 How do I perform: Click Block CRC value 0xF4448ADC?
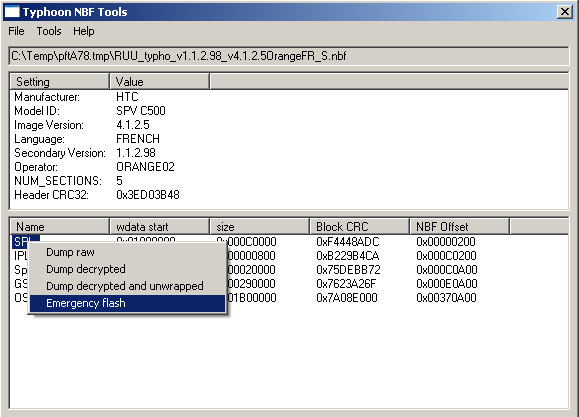pyautogui.click(x=347, y=242)
